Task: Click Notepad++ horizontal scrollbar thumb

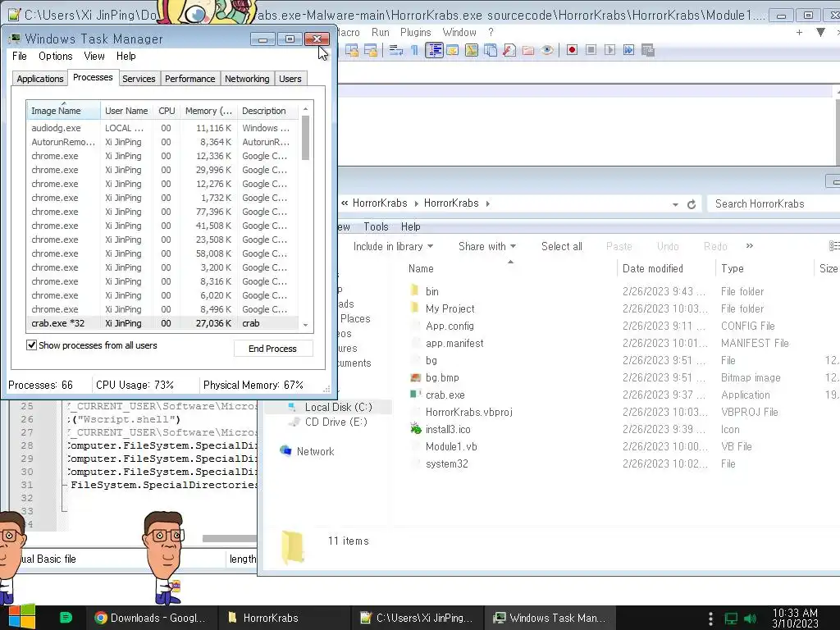Action: click(230, 538)
